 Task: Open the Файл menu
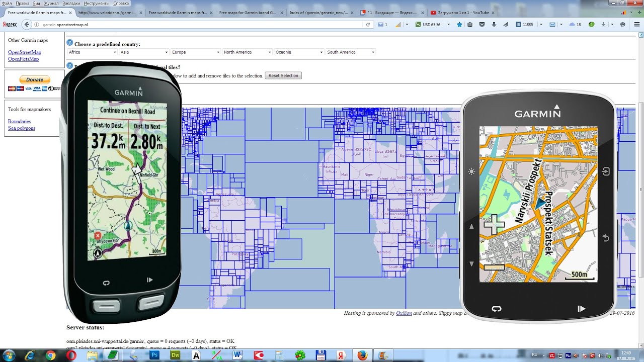(x=7, y=3)
